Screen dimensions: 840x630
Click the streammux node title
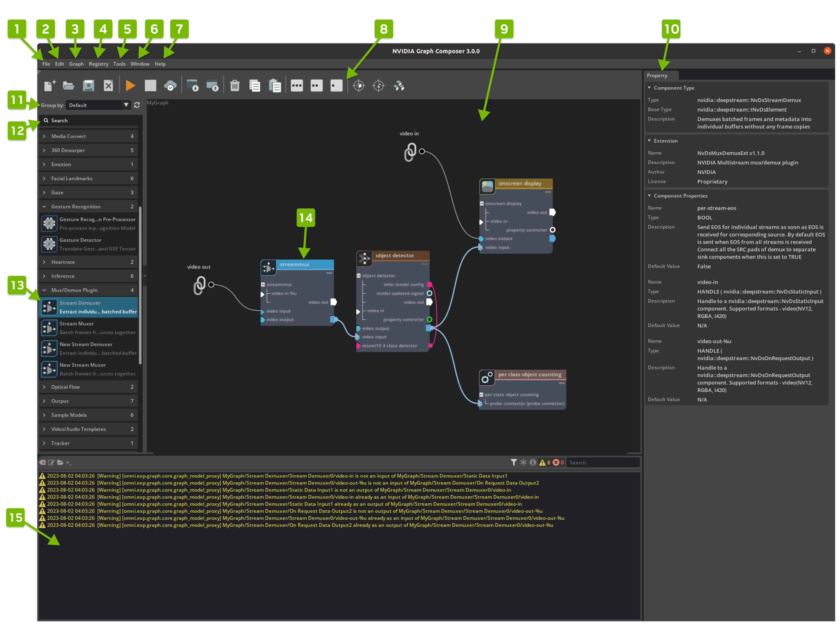pyautogui.click(x=294, y=264)
